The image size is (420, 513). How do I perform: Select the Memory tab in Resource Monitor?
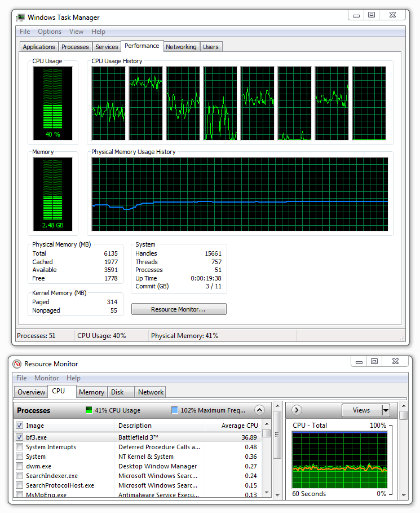tap(91, 392)
